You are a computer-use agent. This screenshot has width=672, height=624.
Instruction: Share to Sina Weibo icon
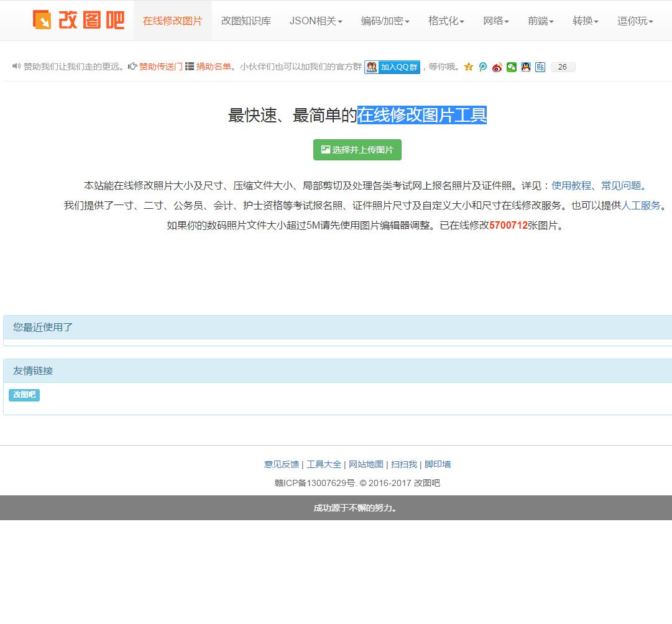click(497, 67)
